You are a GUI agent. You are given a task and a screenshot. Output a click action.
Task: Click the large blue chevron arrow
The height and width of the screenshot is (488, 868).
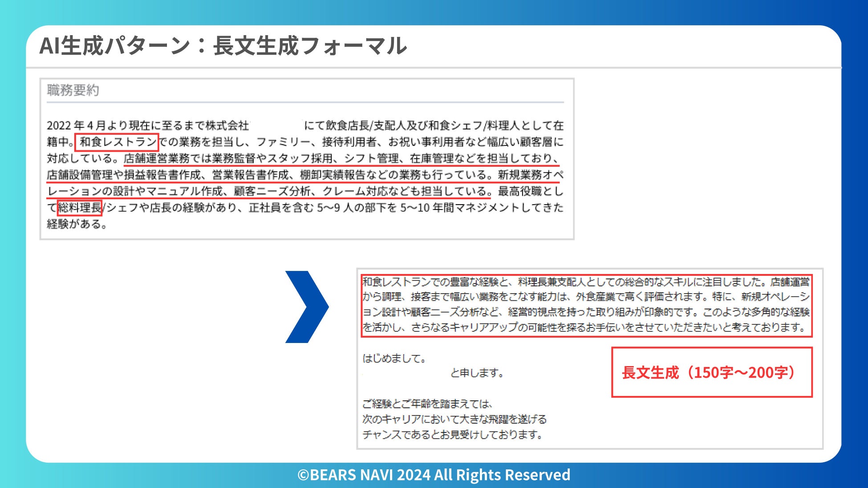(307, 307)
